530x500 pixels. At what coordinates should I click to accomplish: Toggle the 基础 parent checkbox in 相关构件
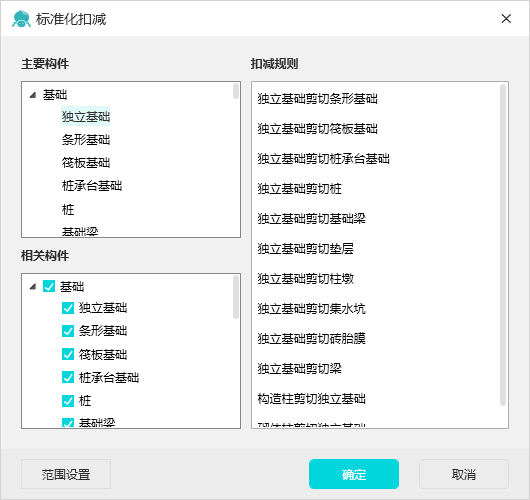[x=49, y=286]
